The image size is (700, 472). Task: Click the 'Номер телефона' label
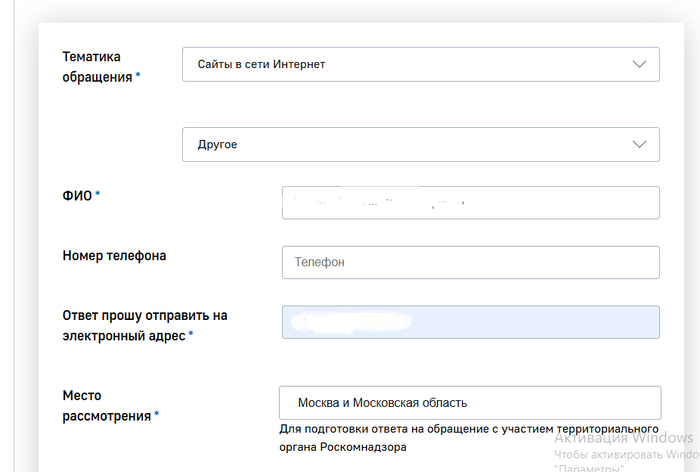114,255
